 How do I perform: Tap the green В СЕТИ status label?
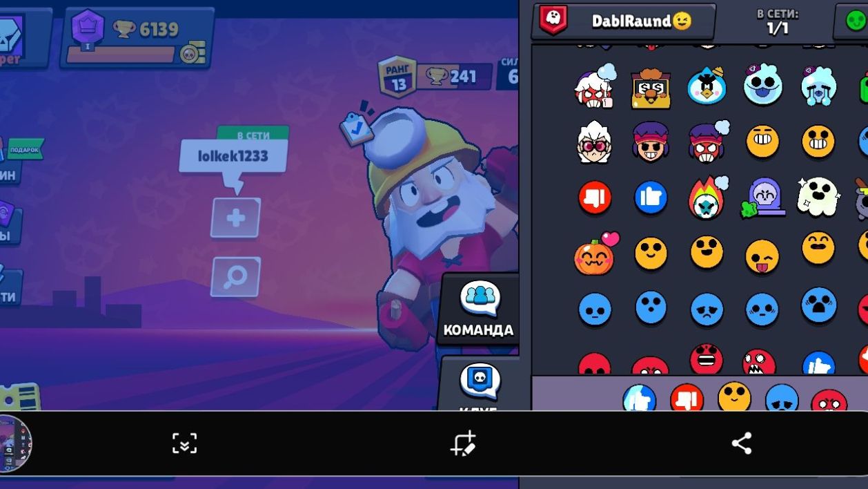coord(253,135)
